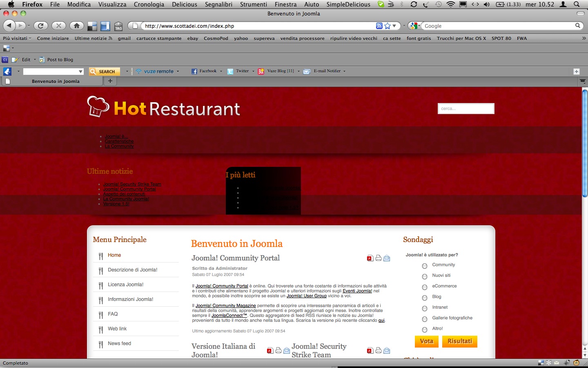The width and height of the screenshot is (588, 368).
Task: Open the macOS Spotlight search icon
Action: [577, 4]
